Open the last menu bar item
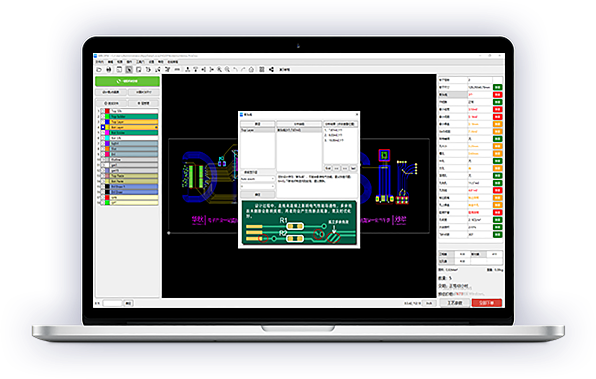The height and width of the screenshot is (379, 596). tap(173, 62)
